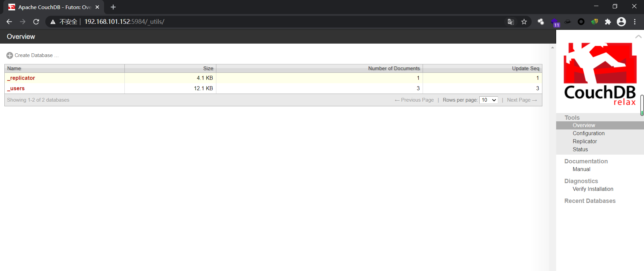Open Verify Installation under Diagnostics
This screenshot has width=644, height=271.
(593, 189)
